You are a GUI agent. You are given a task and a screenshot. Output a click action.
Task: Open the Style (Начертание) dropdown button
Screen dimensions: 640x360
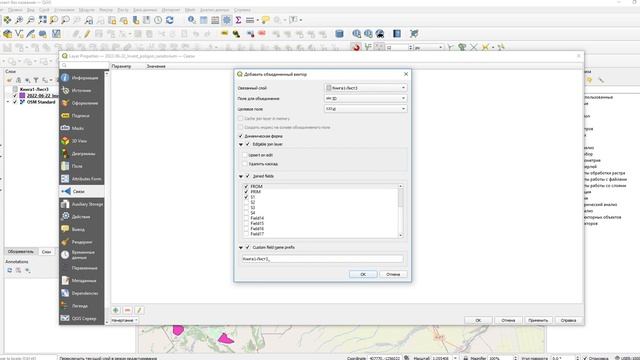tap(124, 320)
